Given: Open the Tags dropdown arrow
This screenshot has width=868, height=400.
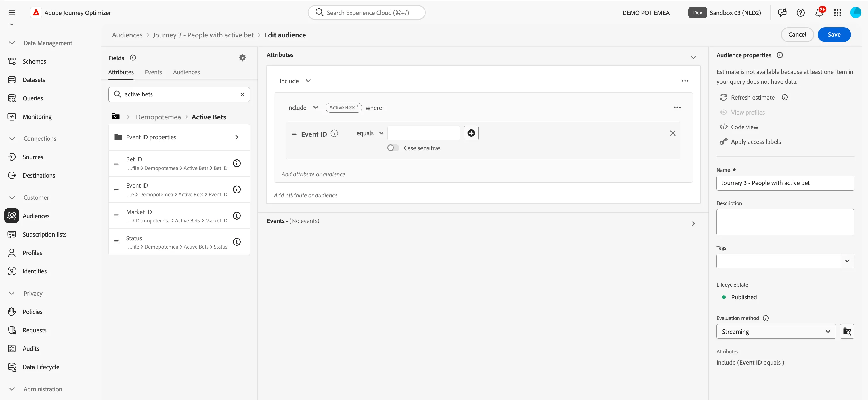Looking at the screenshot, I should point(847,261).
